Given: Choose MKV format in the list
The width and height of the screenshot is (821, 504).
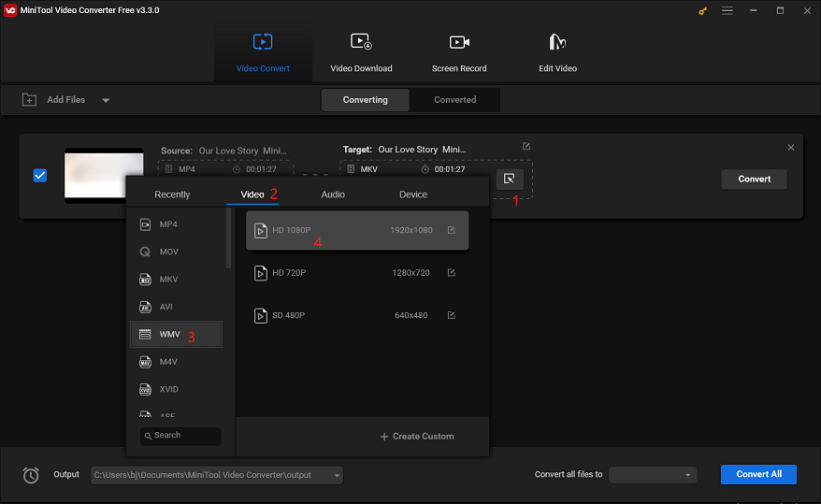Looking at the screenshot, I should pyautogui.click(x=177, y=280).
